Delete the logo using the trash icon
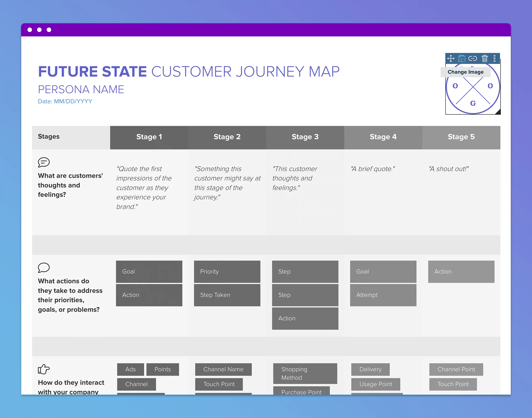Screen dimensions: 532x418 click(x=485, y=58)
